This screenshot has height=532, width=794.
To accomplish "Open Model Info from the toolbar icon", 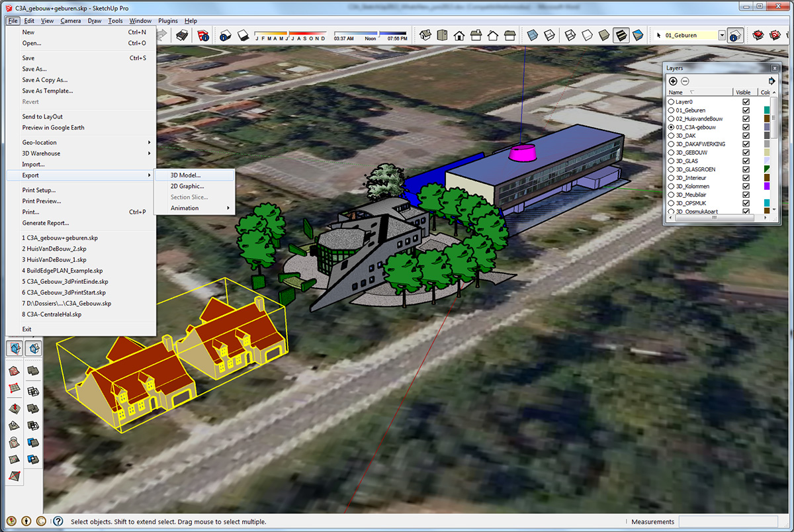I will click(x=203, y=35).
